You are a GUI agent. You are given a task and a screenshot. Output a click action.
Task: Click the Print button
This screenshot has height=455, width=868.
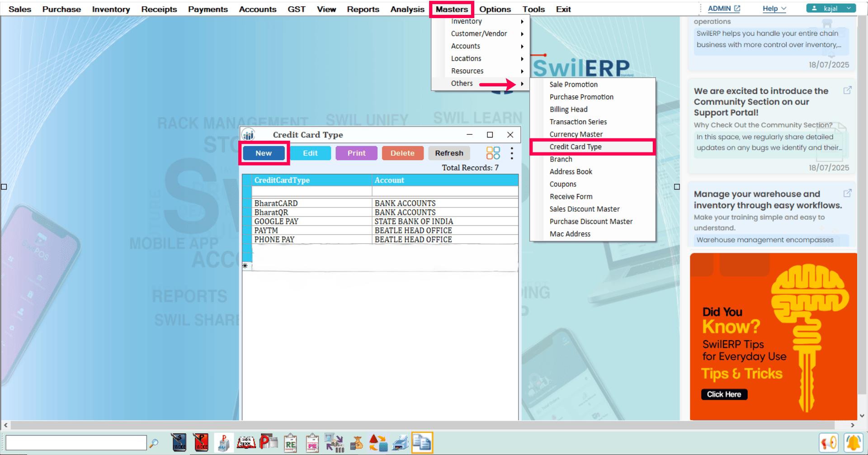point(356,153)
